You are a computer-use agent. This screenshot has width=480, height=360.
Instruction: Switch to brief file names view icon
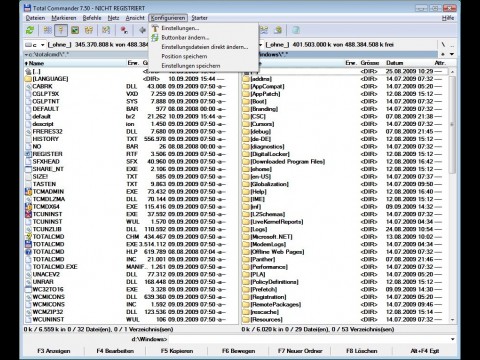coord(47,30)
